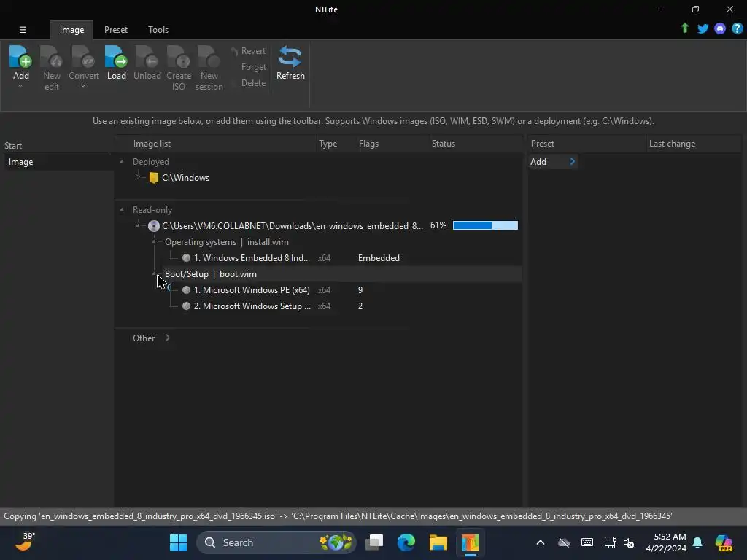The image size is (747, 560).
Task: Click the ISO disc icon in Read-only
Action: [153, 226]
